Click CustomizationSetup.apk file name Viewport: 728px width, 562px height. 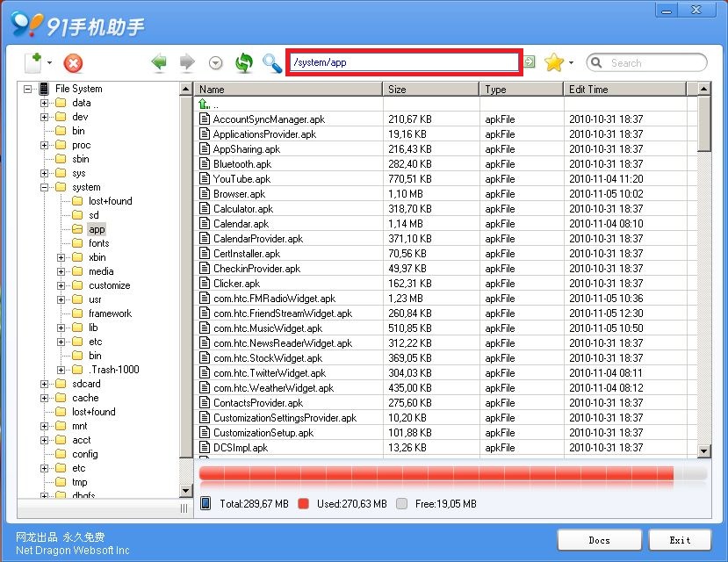263,433
